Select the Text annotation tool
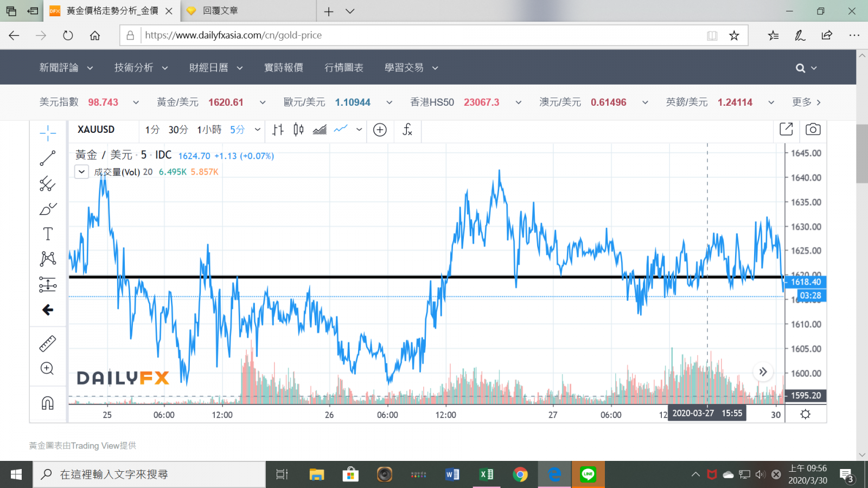The image size is (868, 488). pos(48,234)
